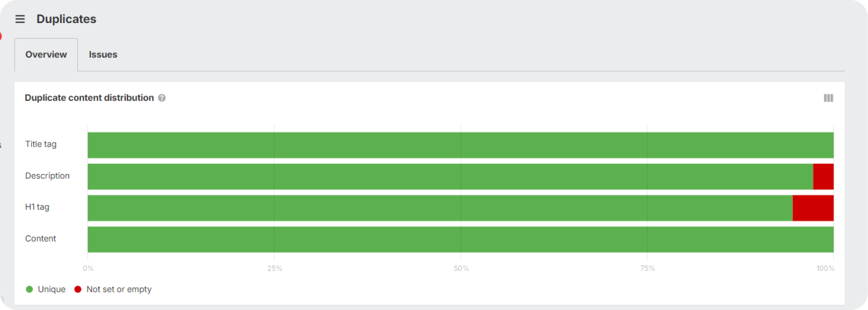Click the red segment of the Description bar
This screenshot has width=868, height=310.
[823, 177]
